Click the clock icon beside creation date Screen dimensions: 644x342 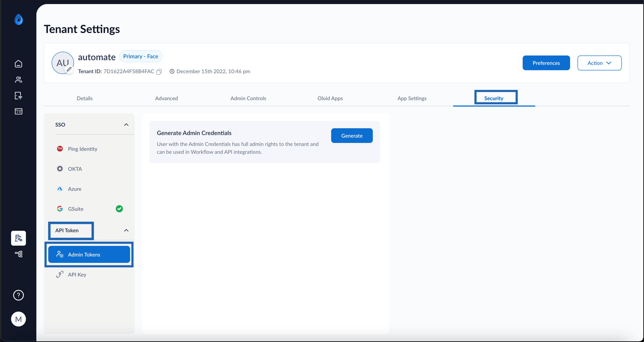pyautogui.click(x=172, y=71)
